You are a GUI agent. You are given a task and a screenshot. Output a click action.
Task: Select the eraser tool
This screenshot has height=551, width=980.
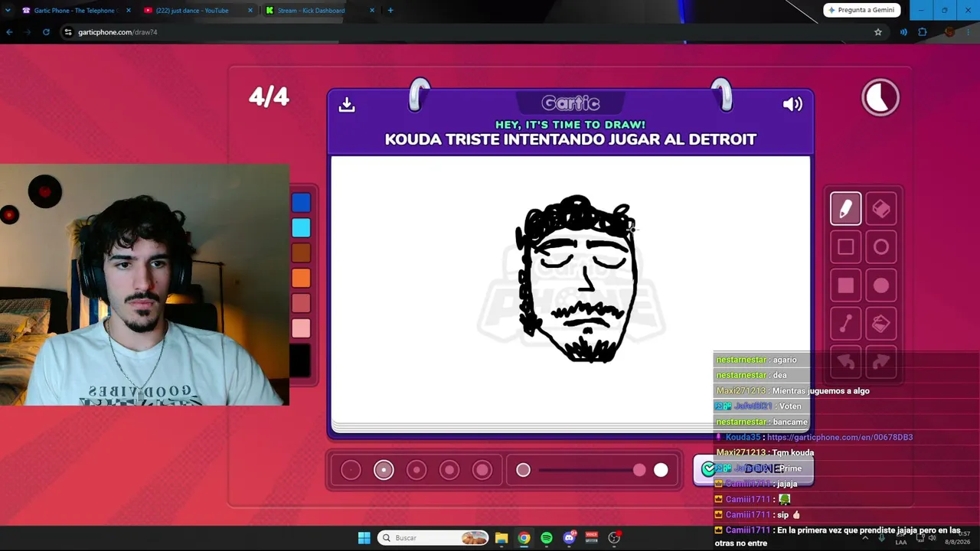tap(881, 209)
